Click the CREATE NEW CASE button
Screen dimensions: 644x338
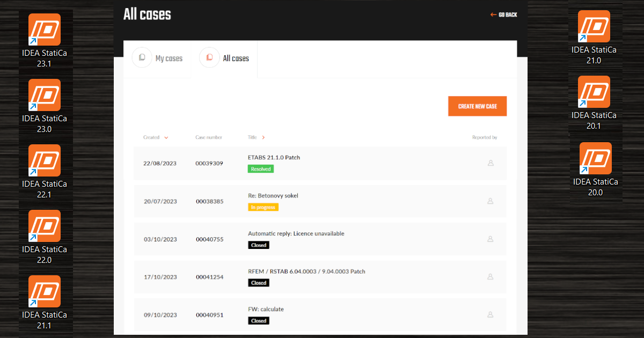[x=478, y=106]
